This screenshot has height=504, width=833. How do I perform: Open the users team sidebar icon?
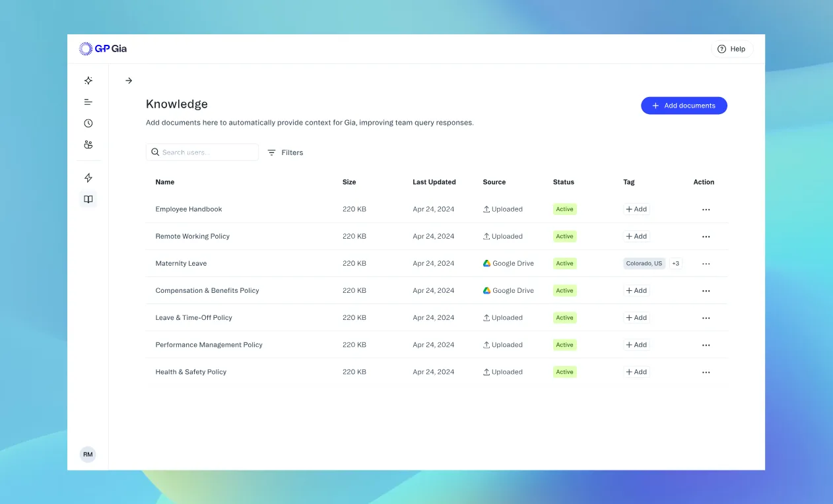[x=88, y=144]
